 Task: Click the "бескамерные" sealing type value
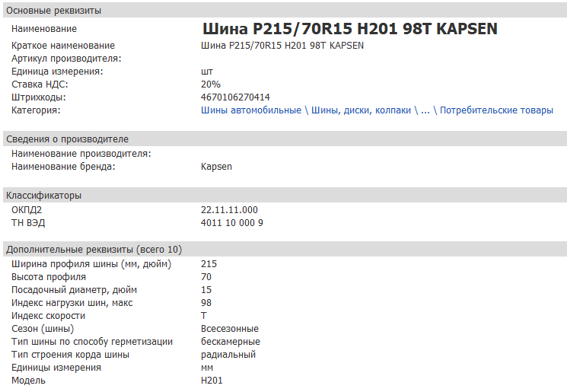point(230,342)
